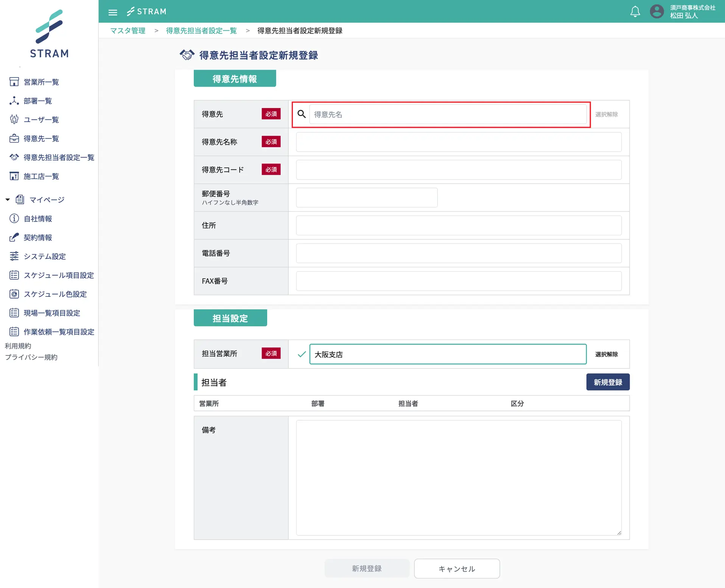Open the 担当営業所 selection field

448,354
